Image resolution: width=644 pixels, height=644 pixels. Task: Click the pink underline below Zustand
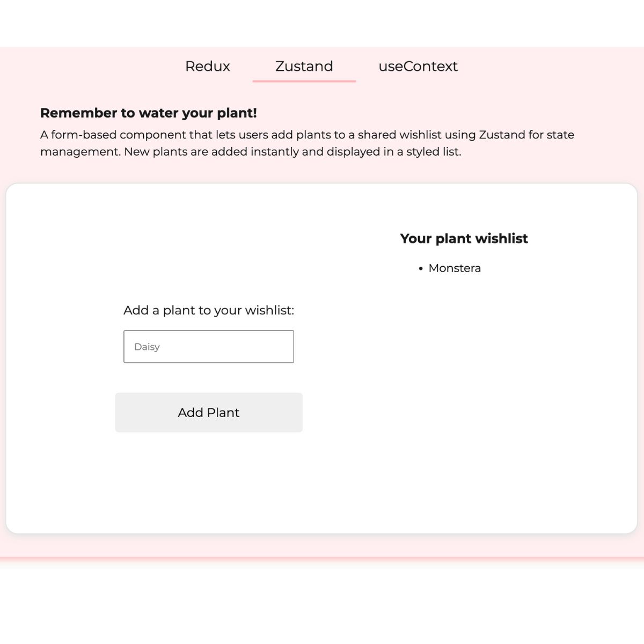(x=304, y=81)
